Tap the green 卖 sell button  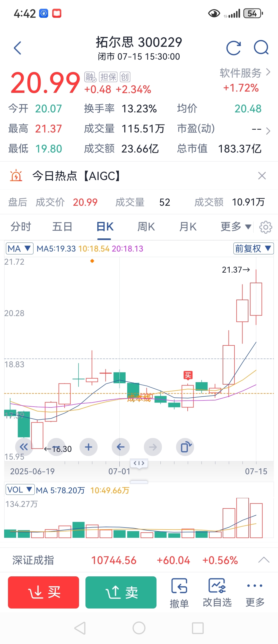click(121, 592)
